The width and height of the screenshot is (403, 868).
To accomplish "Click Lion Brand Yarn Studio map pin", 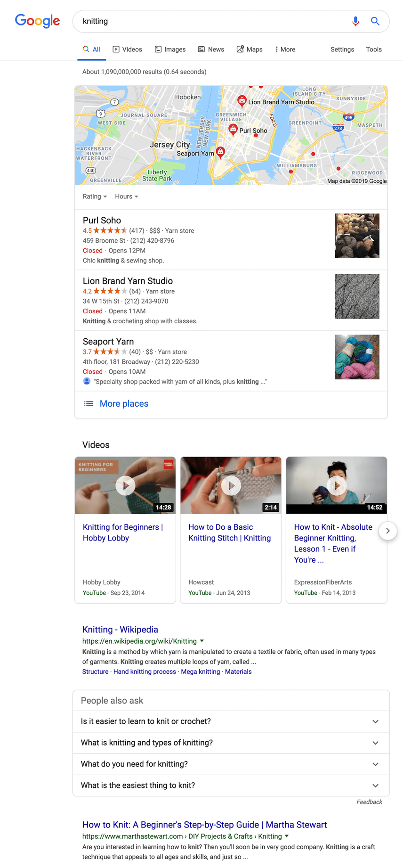I will pos(242,100).
